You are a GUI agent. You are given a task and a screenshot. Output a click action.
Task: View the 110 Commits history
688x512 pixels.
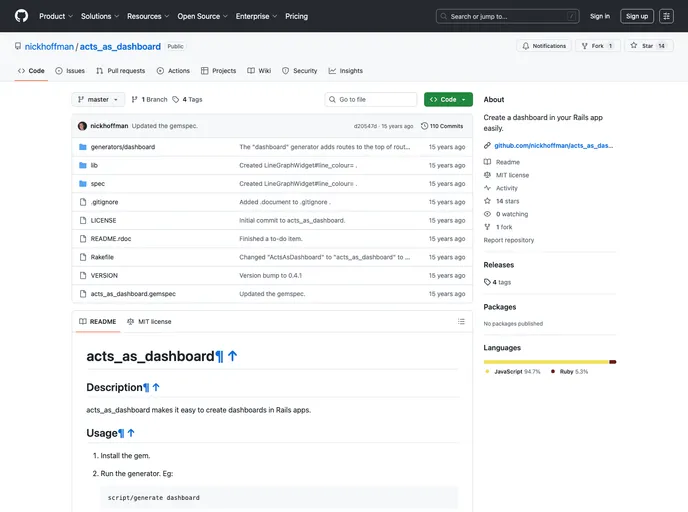pos(442,126)
